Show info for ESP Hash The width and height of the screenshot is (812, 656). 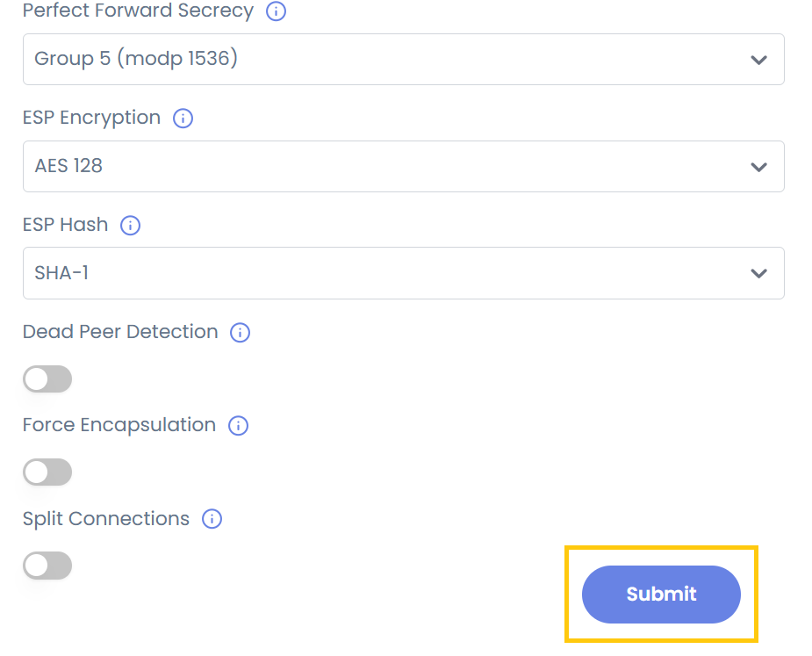point(130,226)
